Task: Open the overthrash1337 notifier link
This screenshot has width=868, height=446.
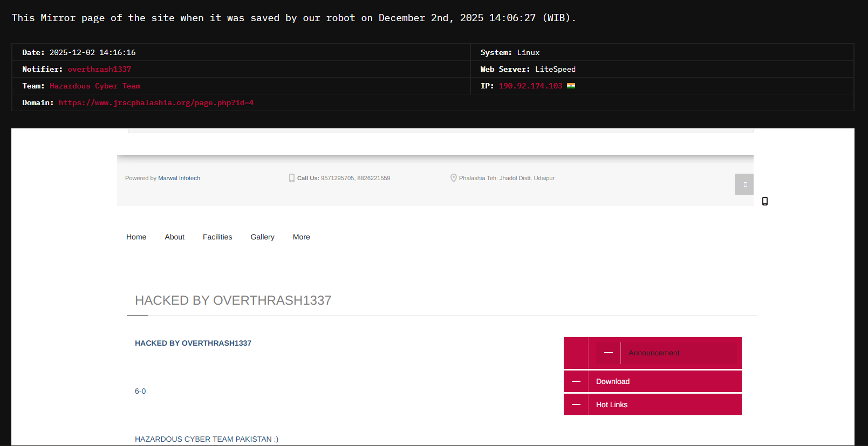Action: click(99, 69)
